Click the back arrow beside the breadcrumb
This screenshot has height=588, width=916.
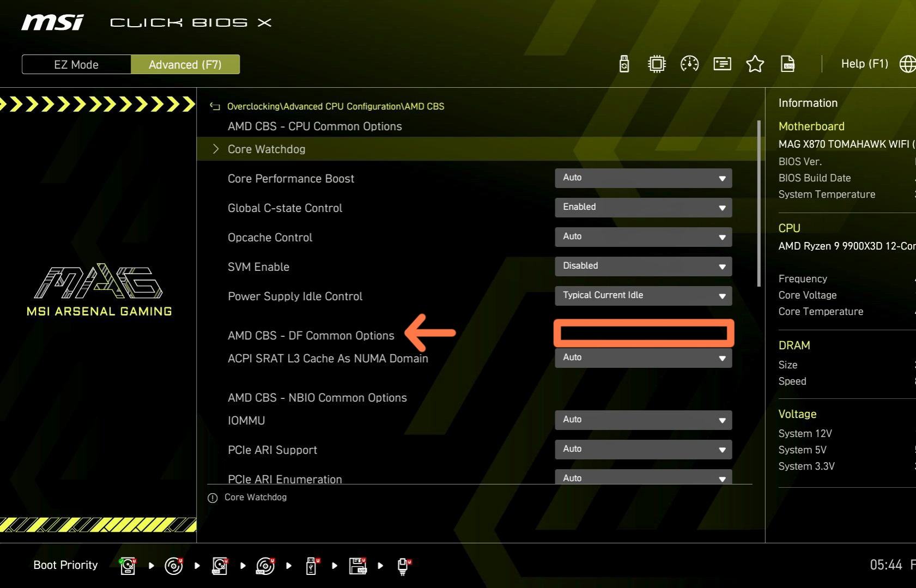tap(215, 106)
